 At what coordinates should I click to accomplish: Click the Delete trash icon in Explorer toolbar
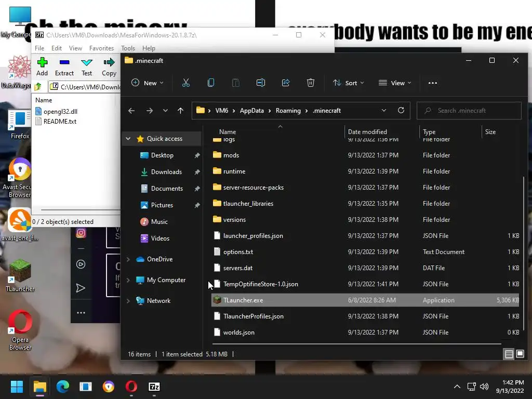(311, 83)
